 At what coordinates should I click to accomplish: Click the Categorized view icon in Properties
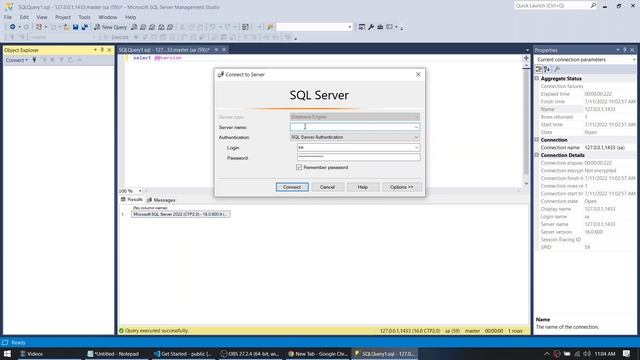coord(539,69)
